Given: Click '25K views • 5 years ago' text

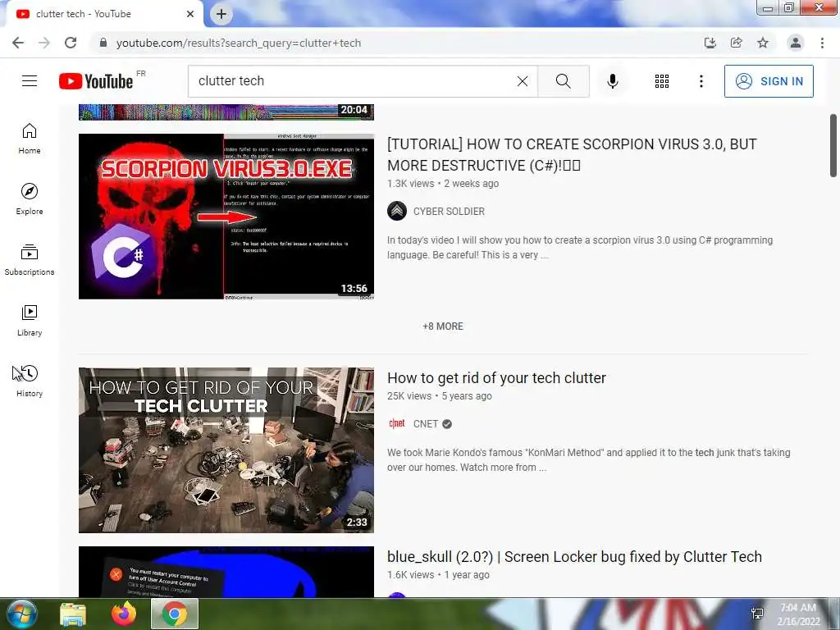Looking at the screenshot, I should click(440, 396).
